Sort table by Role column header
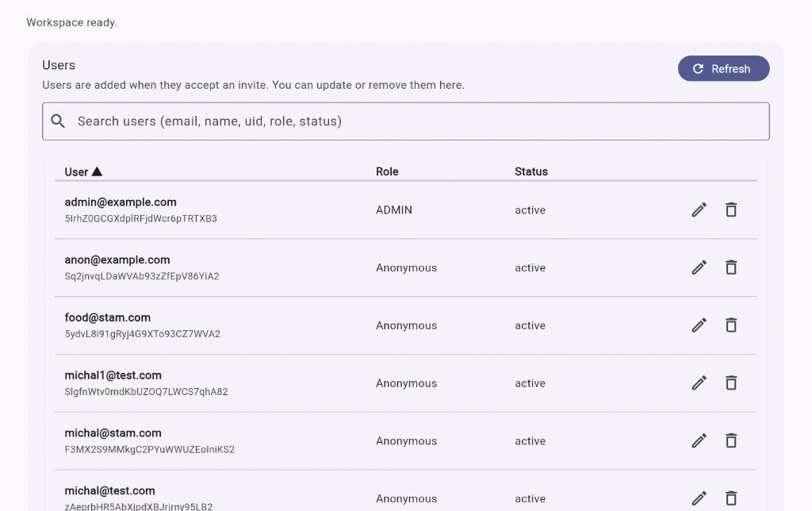The width and height of the screenshot is (812, 511). pos(387,171)
